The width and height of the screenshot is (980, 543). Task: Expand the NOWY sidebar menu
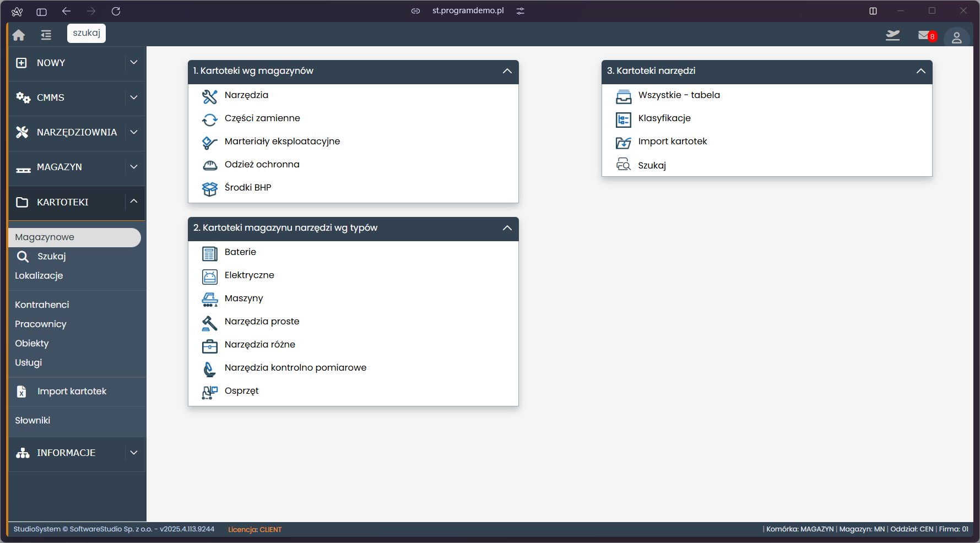point(133,63)
